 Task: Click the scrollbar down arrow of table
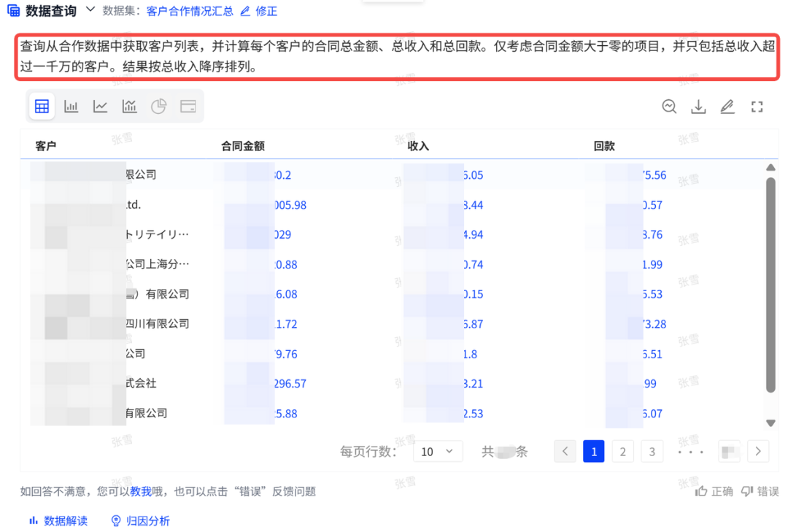(x=770, y=423)
